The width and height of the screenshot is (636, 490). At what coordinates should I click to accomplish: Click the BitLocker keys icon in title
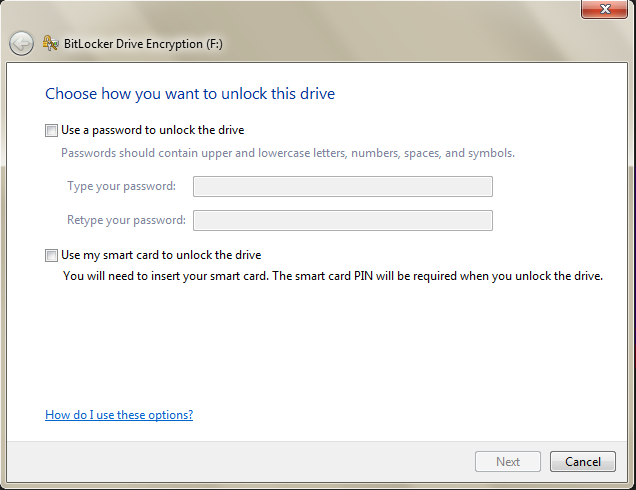click(x=51, y=43)
